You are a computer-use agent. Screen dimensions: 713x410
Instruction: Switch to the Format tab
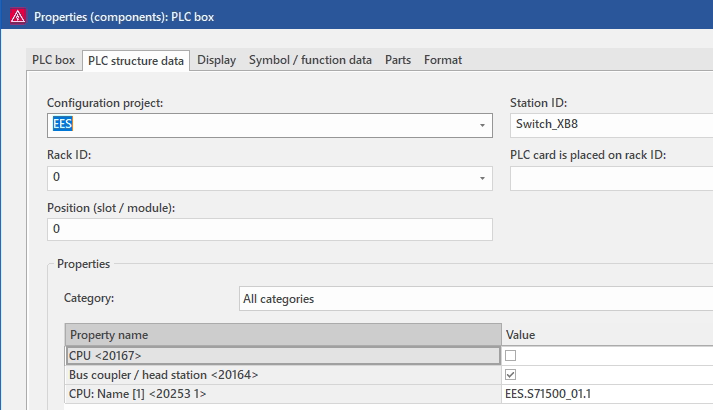point(443,60)
